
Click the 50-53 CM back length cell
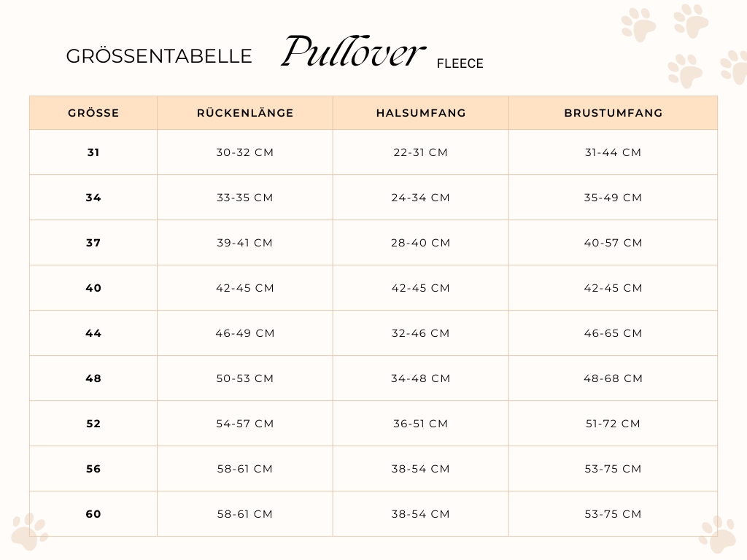tap(245, 378)
